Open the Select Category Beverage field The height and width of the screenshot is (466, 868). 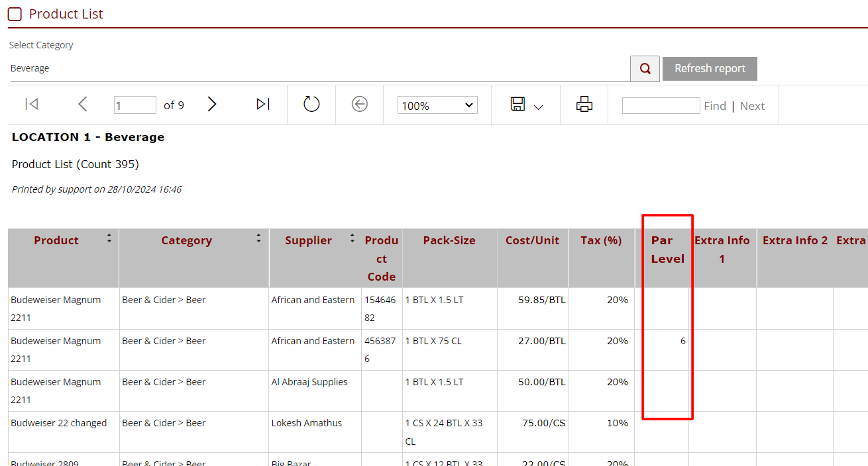coord(318,68)
